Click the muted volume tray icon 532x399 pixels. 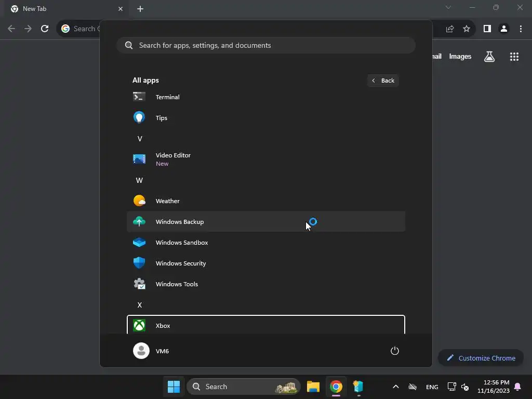tap(465, 387)
